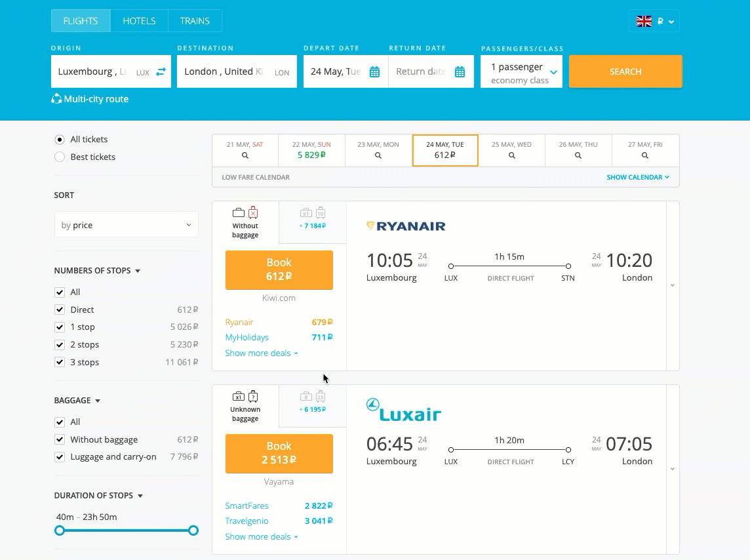Select 24 May Tuesday fare tab
This screenshot has width=750, height=560.
tap(445, 150)
